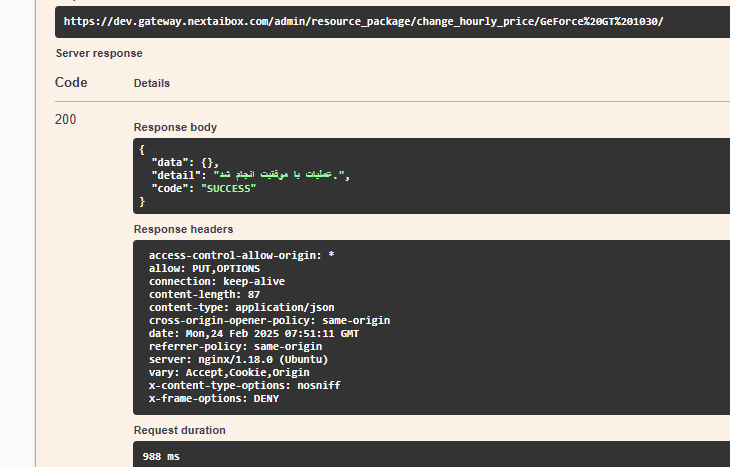The image size is (730, 467).
Task: Click the allow: PUT,OPTIONS header line
Action: (x=204, y=268)
